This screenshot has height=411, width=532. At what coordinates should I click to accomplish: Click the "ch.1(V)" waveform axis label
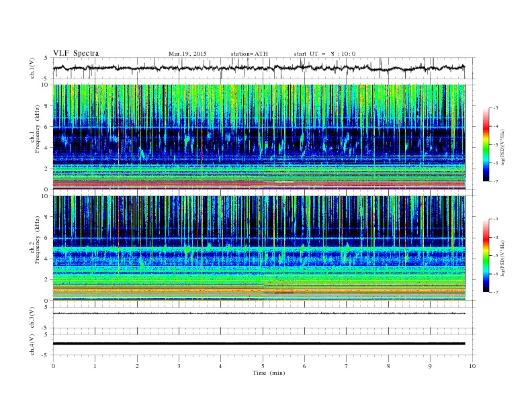point(32,68)
